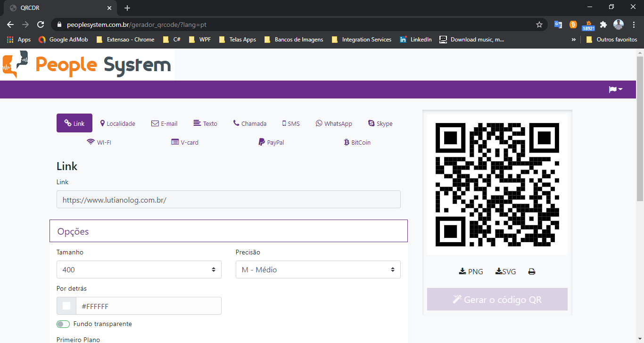Open the language flag dropdown
This screenshot has width=644, height=343.
pyautogui.click(x=615, y=90)
